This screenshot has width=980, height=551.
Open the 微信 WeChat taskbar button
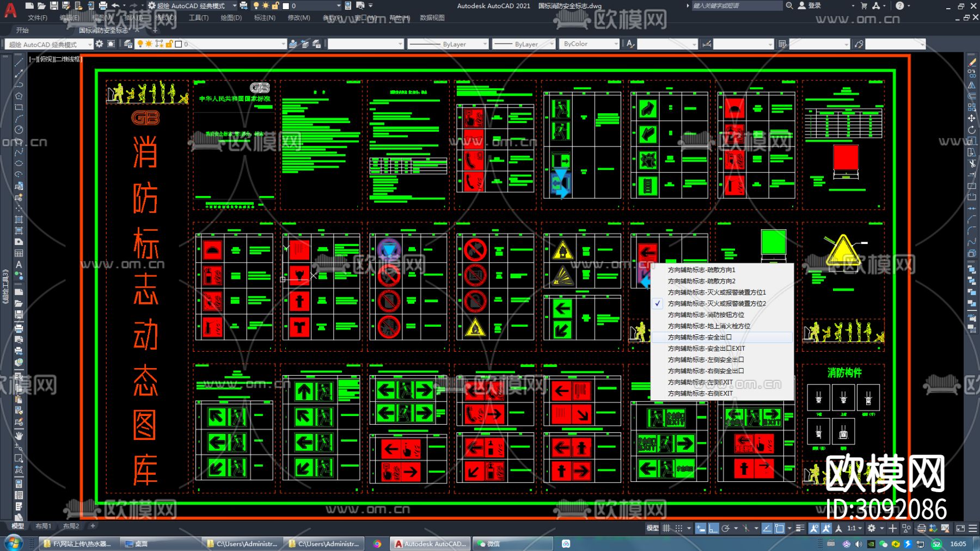(513, 543)
